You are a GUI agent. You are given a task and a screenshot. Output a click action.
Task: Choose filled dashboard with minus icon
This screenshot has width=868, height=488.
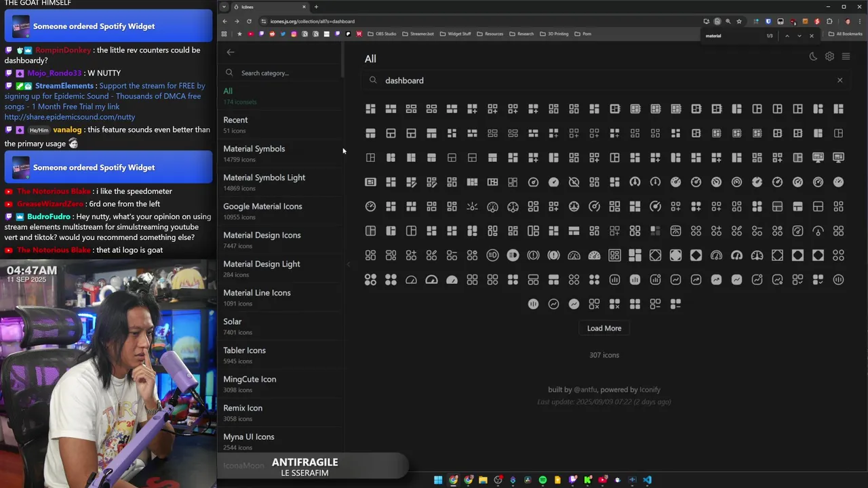coord(675,304)
